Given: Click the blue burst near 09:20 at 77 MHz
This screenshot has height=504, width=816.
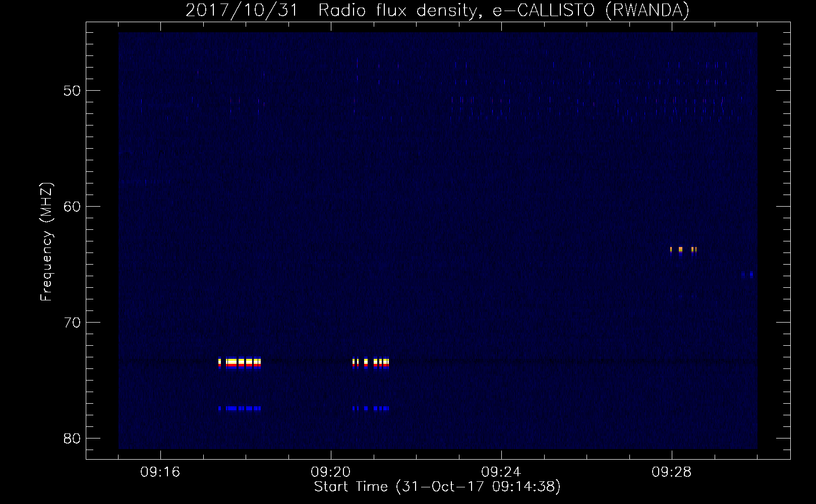Looking at the screenshot, I should pos(371,408).
